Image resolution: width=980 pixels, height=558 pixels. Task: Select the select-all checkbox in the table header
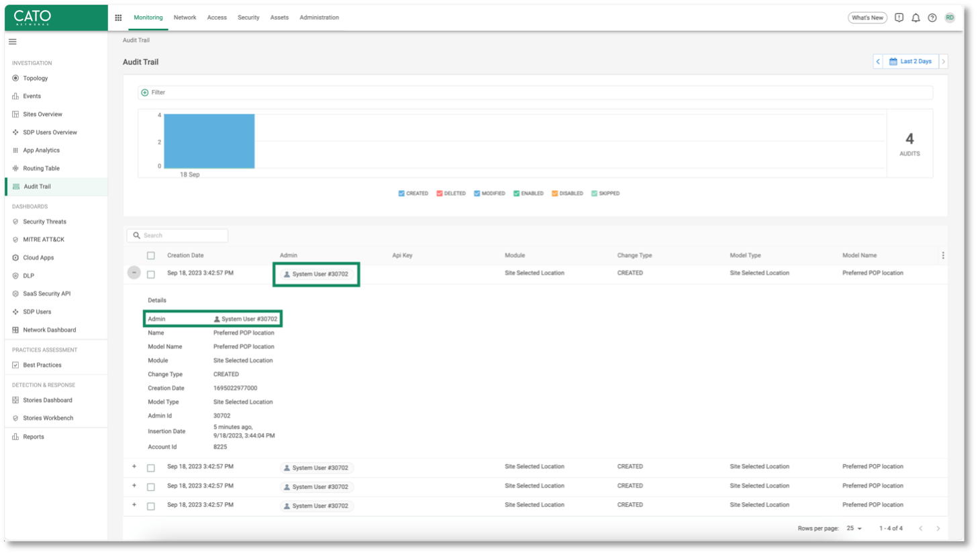[151, 256]
